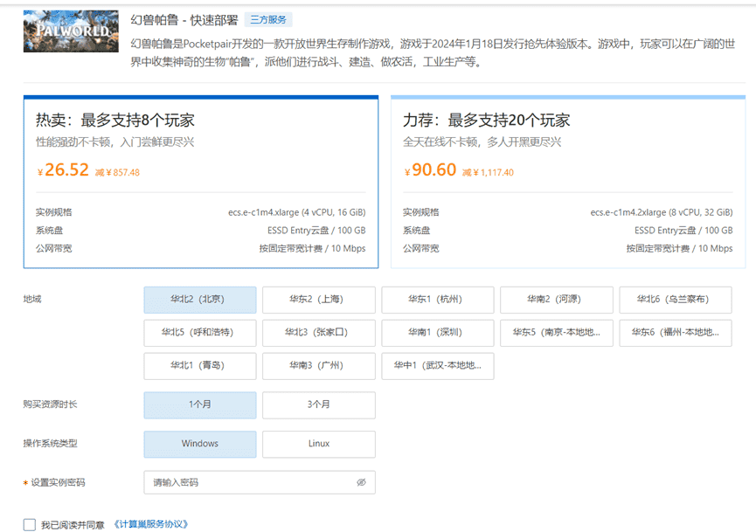Viewport: 756px width, 532px height.
Task: Pick region 华南2（河源）
Action: (x=557, y=300)
